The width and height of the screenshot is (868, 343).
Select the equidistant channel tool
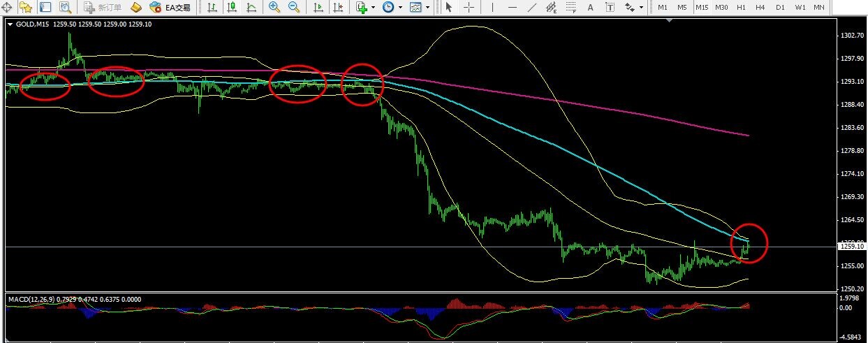click(x=552, y=8)
